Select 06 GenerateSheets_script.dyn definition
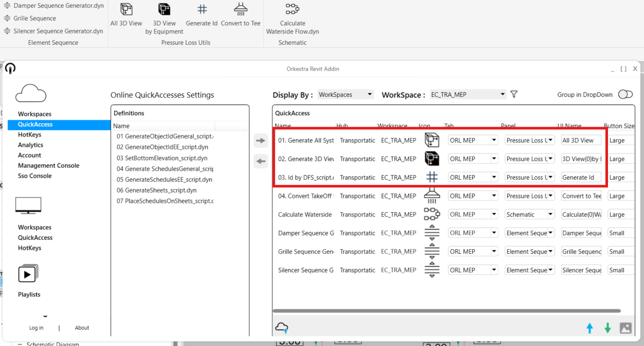Image resolution: width=644 pixels, height=346 pixels. tap(156, 190)
